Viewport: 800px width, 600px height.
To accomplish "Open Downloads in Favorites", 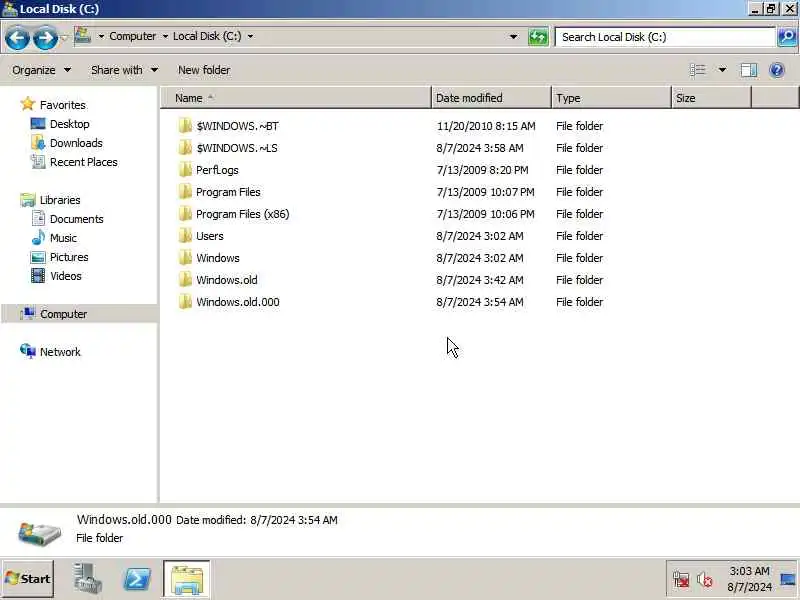I will pos(76,143).
